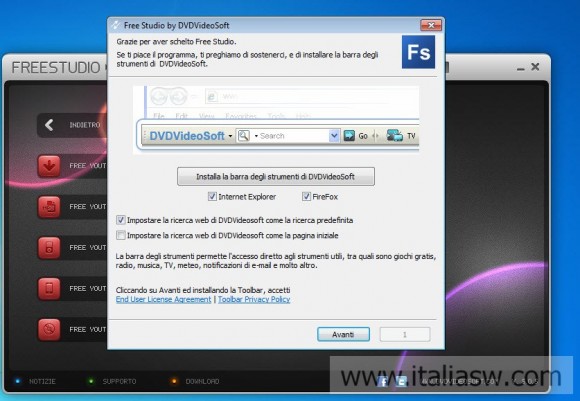
Task: Click the Twitter icon in FreeStudio footer
Action: tap(401, 381)
